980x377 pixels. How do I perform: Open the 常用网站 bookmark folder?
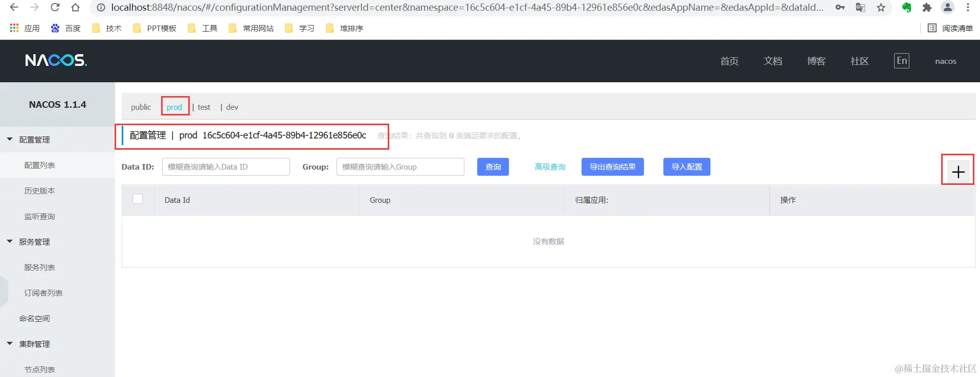[251, 28]
